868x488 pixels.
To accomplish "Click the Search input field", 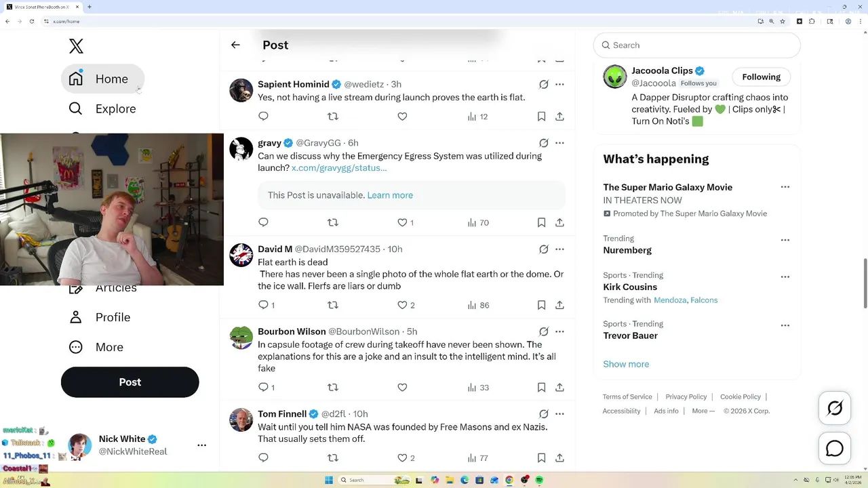I will click(x=697, y=45).
